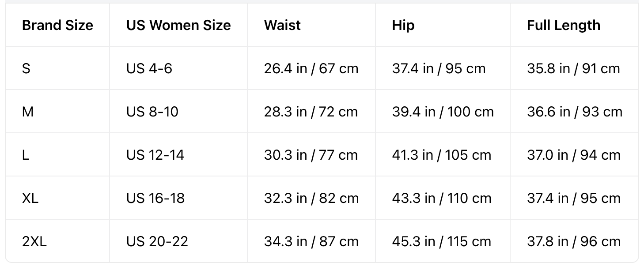The width and height of the screenshot is (644, 270).
Task: Click the US 4-6 size cell
Action: pos(149,68)
